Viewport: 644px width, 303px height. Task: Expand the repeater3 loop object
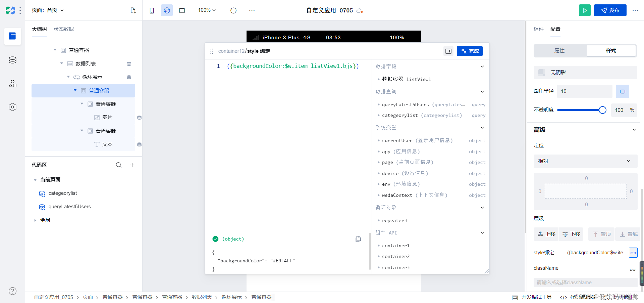379,220
